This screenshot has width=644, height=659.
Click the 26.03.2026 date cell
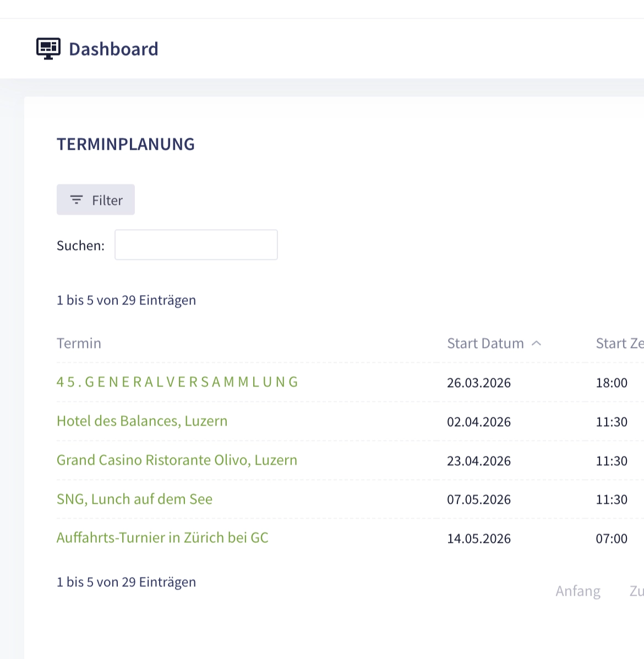(478, 383)
